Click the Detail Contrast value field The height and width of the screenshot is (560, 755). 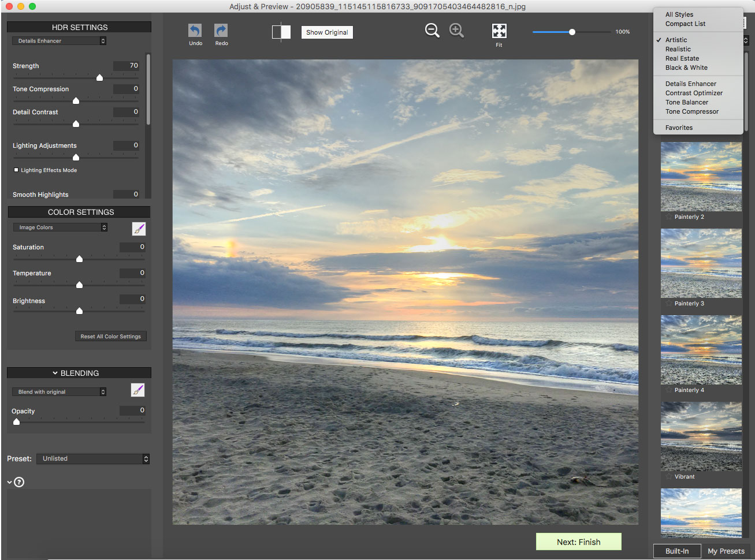[126, 112]
